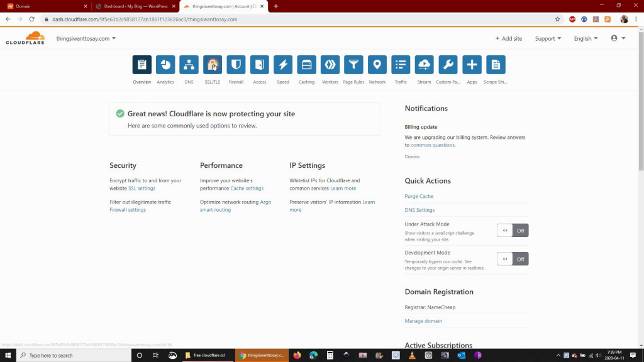This screenshot has height=362, width=644.
Task: Open Firewall settings link
Action: pyautogui.click(x=128, y=210)
